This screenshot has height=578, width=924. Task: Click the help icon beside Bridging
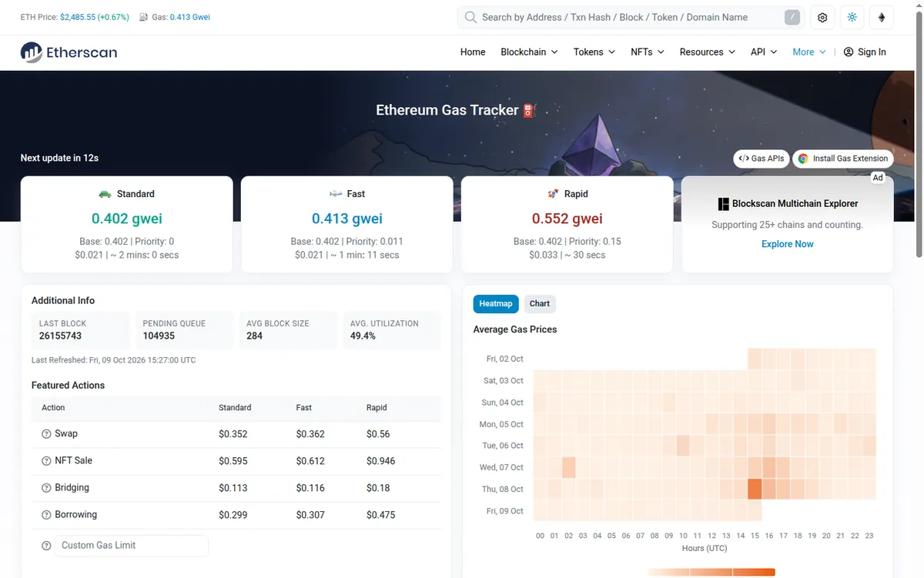(x=46, y=488)
